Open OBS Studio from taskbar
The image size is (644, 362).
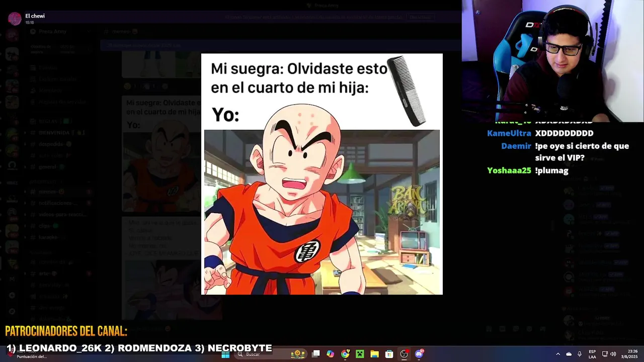click(x=404, y=354)
